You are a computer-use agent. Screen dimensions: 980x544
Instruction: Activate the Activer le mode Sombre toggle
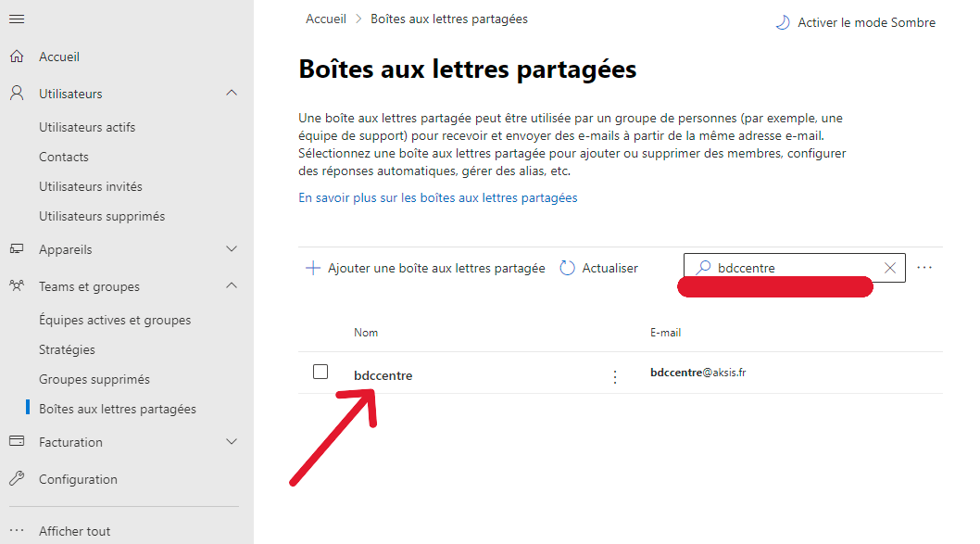tap(856, 22)
